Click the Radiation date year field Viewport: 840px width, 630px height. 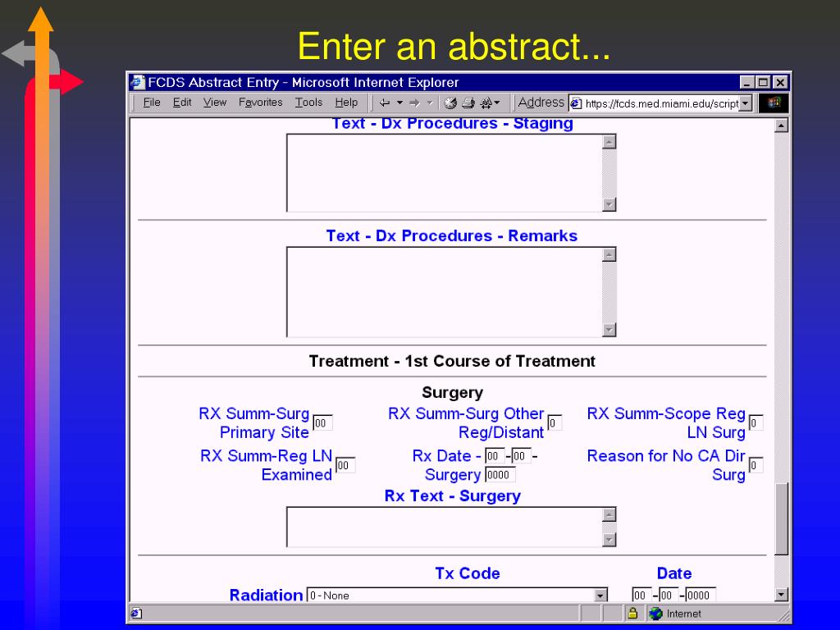[x=701, y=596]
